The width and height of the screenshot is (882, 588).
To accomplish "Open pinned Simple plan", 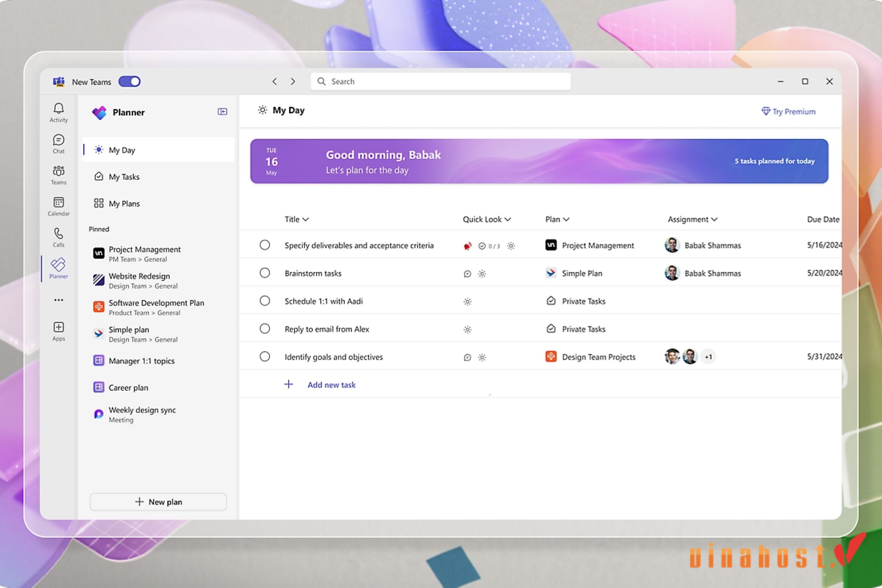I will click(159, 334).
